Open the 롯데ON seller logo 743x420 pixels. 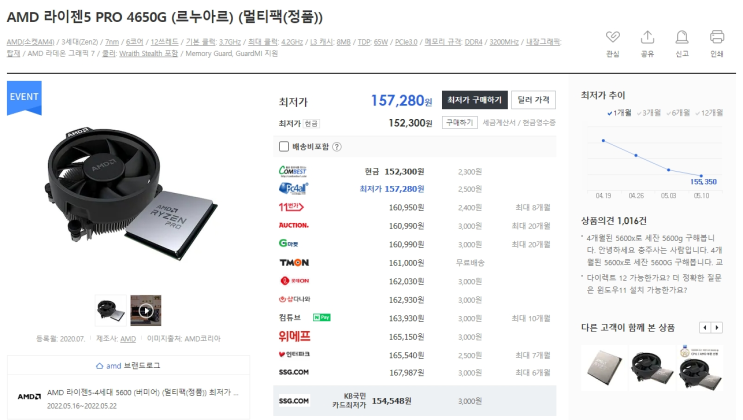pos(294,281)
